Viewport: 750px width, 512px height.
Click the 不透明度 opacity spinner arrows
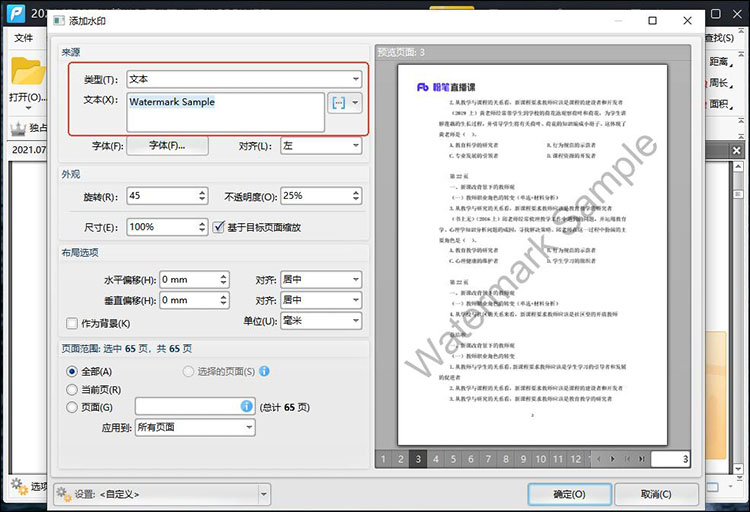(356, 196)
